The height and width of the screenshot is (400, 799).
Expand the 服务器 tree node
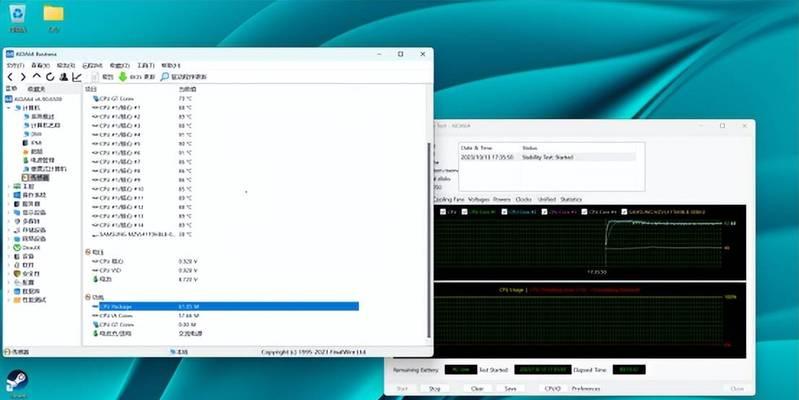coord(9,204)
